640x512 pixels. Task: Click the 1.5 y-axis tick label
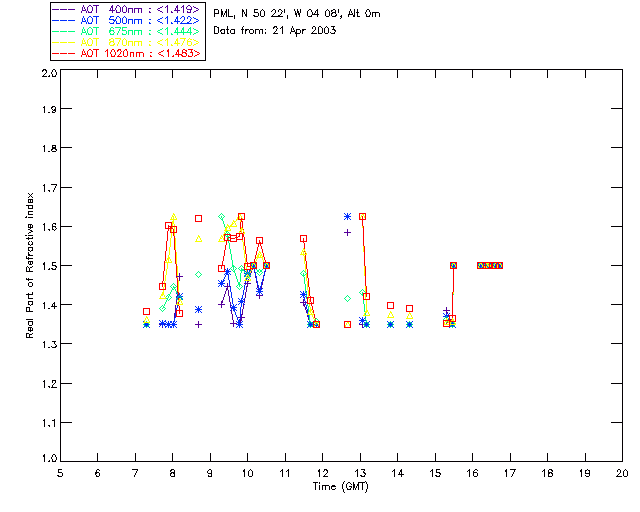pyautogui.click(x=49, y=266)
